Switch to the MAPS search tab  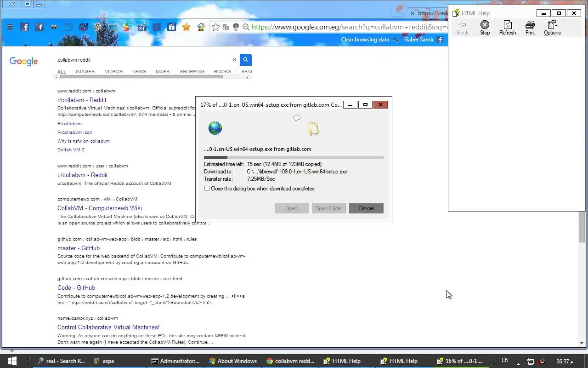163,71
